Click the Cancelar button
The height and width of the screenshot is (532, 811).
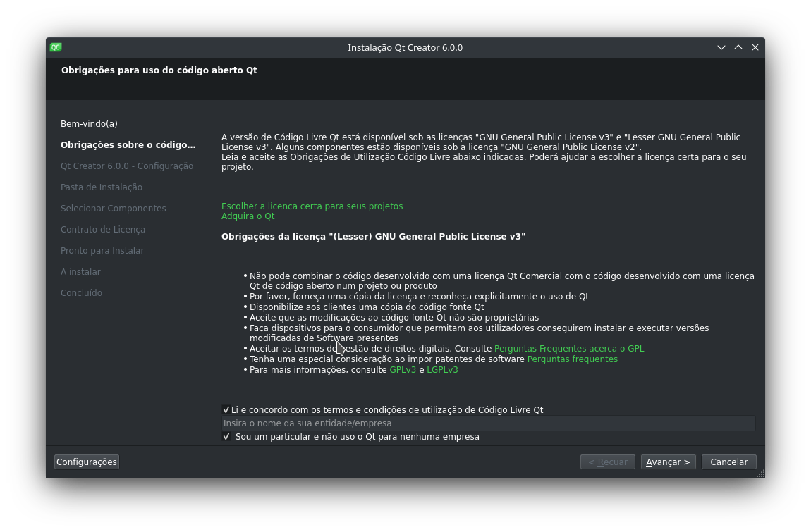728,462
